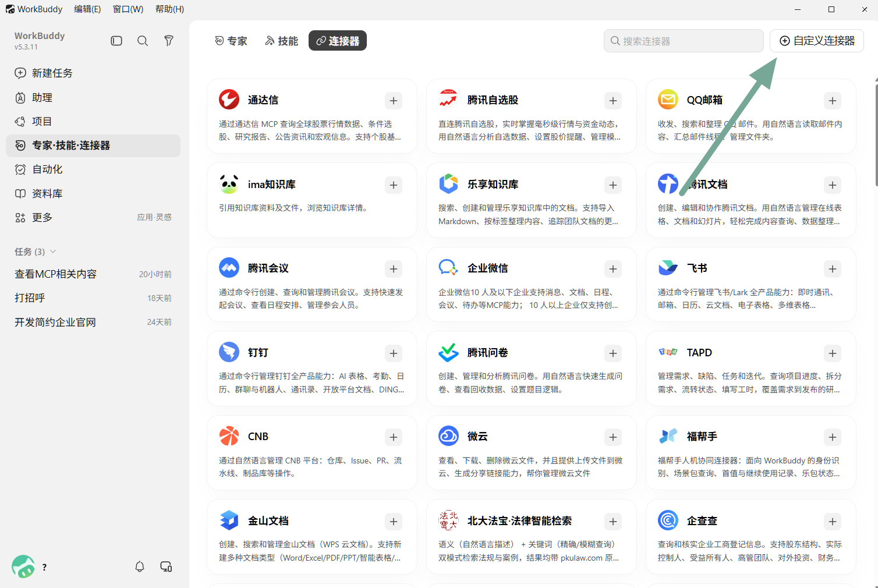Add the 腾讯文档 connector
The width and height of the screenshot is (878, 588).
pyautogui.click(x=833, y=185)
